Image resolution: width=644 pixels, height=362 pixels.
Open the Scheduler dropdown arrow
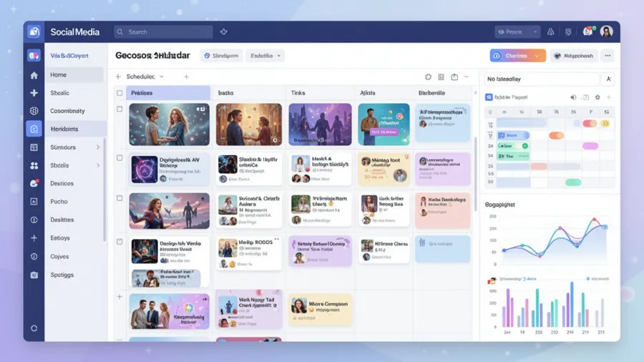(x=162, y=77)
